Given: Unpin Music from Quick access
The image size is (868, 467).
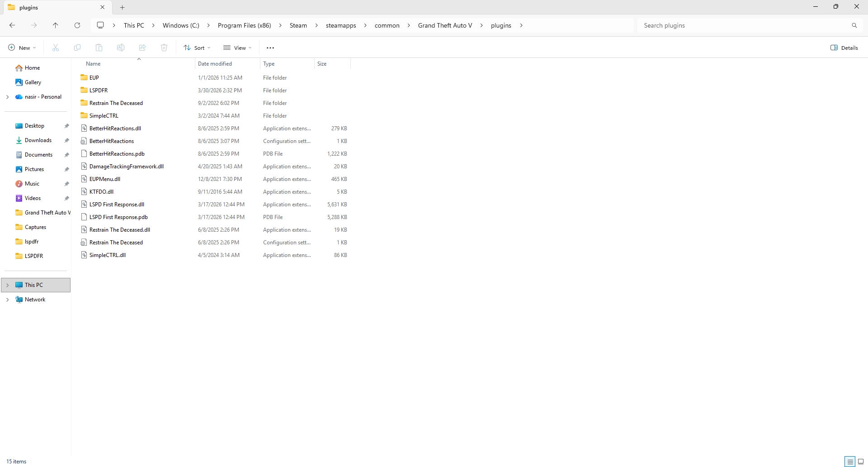Looking at the screenshot, I should pos(67,184).
